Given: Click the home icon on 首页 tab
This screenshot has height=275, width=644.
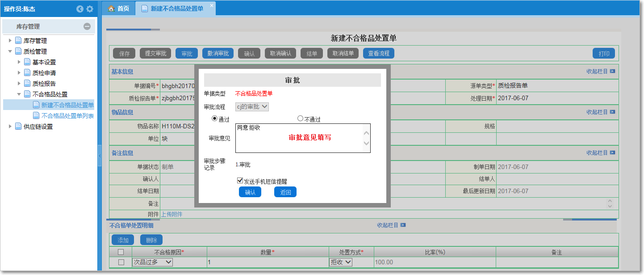Looking at the screenshot, I should pyautogui.click(x=112, y=8).
